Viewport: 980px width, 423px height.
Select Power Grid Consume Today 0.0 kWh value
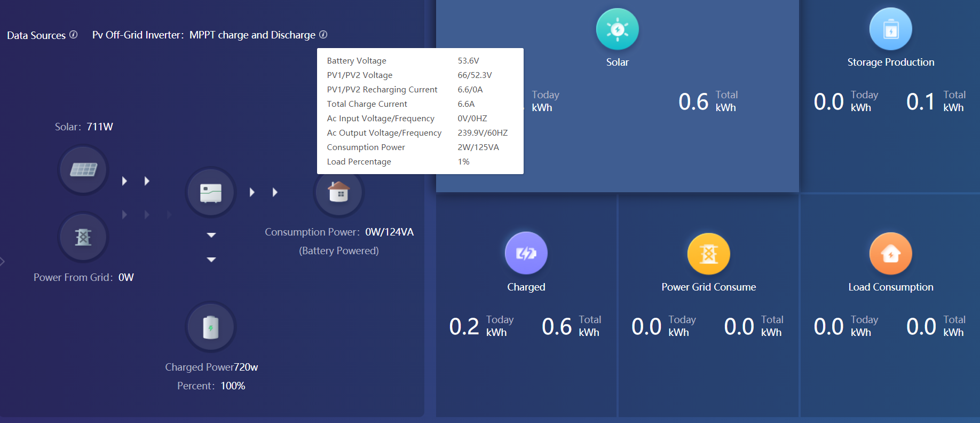(664, 326)
